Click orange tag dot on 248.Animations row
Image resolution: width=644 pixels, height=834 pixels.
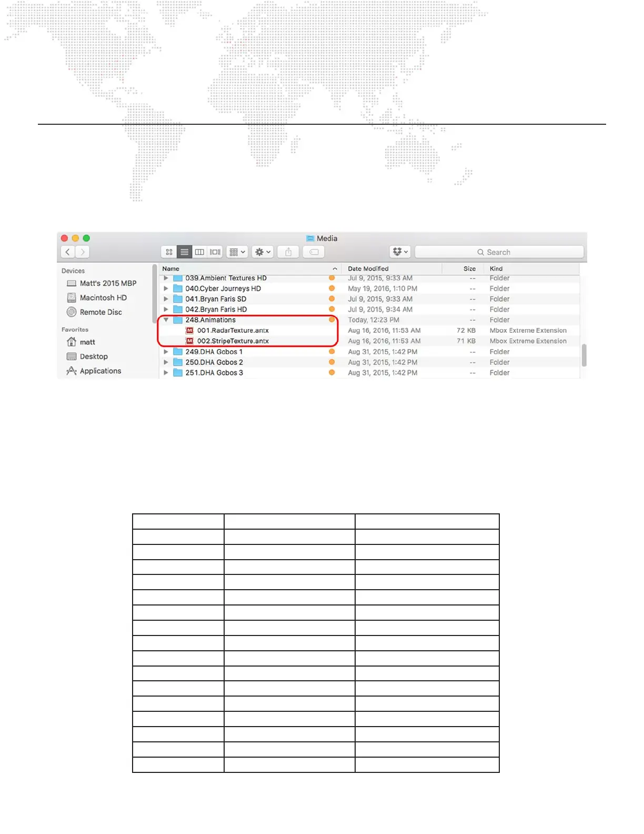click(332, 320)
